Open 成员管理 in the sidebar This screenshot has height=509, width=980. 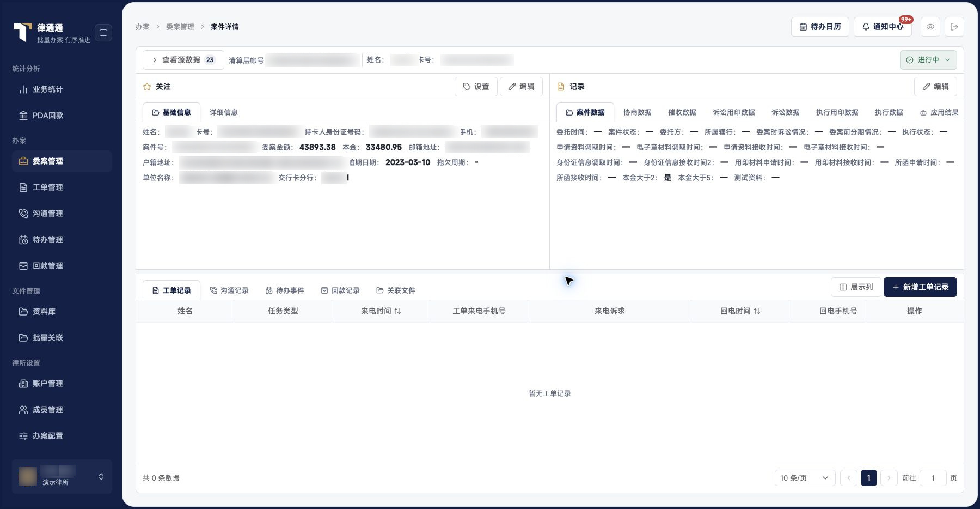[62, 410]
